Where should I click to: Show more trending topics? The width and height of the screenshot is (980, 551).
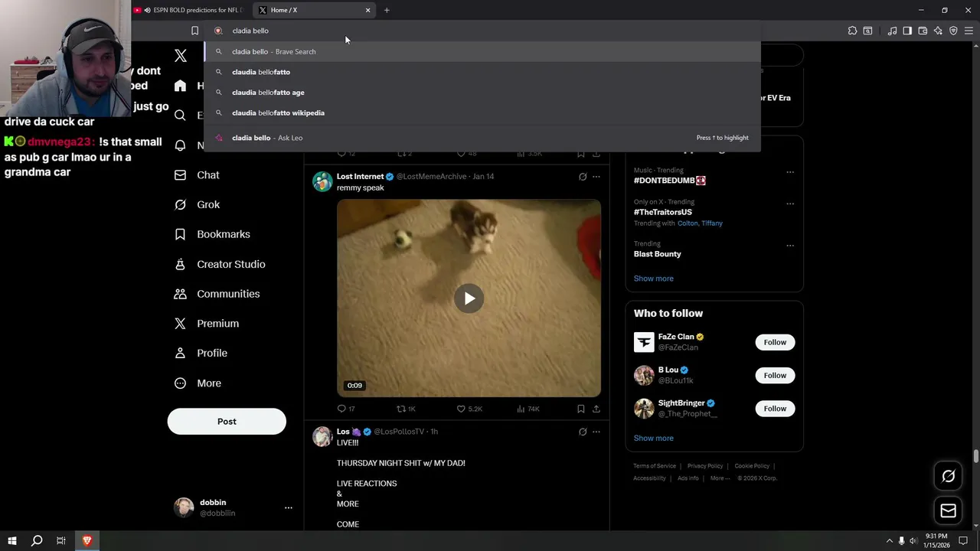point(653,279)
